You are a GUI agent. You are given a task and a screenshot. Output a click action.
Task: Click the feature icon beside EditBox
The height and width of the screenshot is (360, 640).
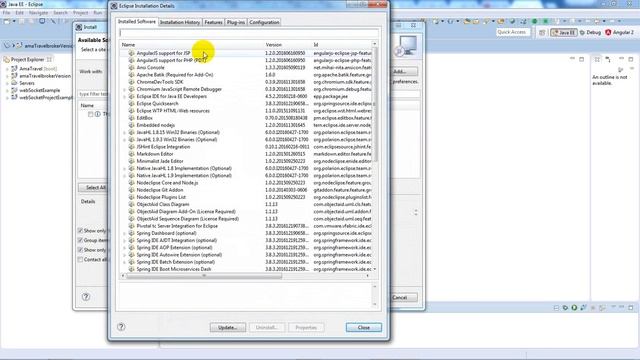coord(131,118)
